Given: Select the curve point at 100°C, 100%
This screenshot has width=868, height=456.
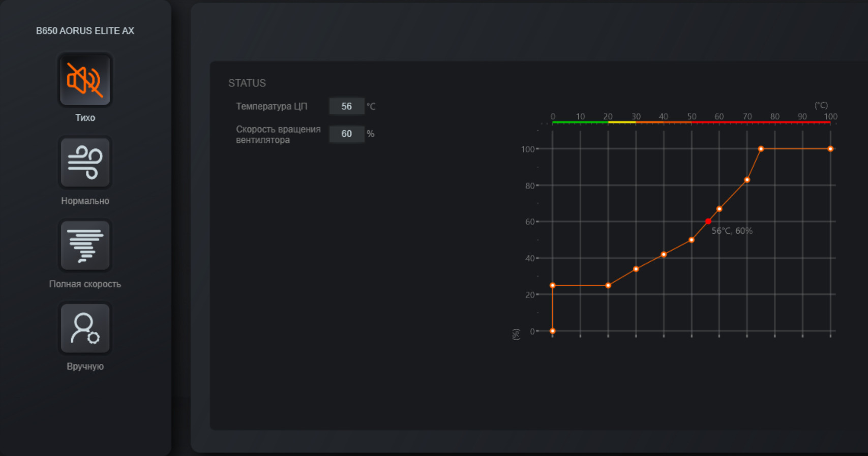Looking at the screenshot, I should click(830, 149).
